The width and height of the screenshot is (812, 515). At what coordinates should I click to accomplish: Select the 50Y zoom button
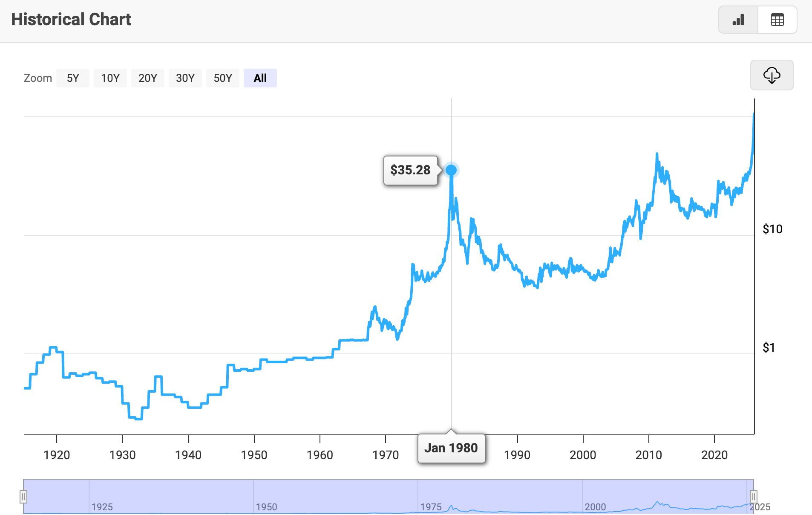pos(222,78)
